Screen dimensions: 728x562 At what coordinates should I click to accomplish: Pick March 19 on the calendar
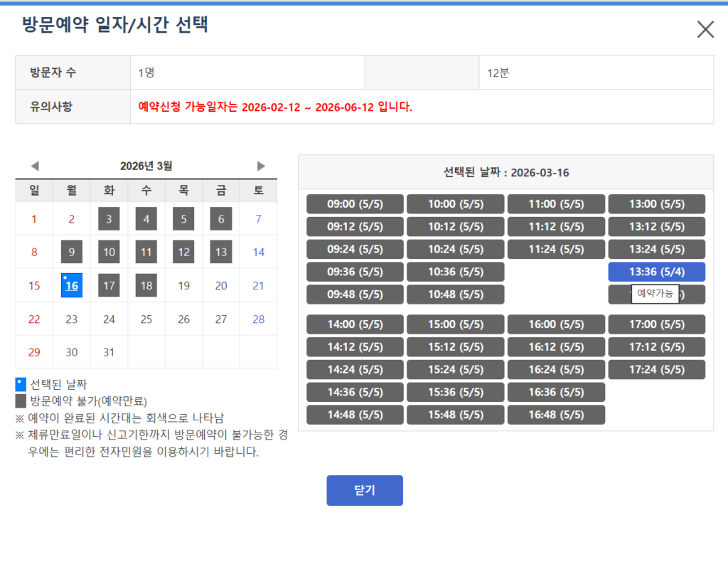[183, 285]
